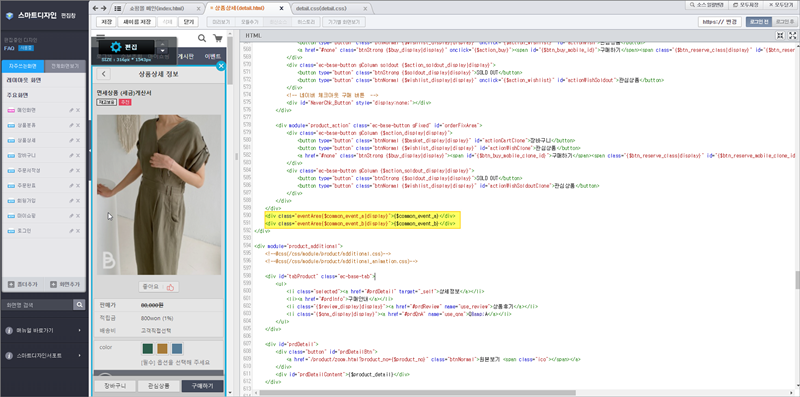
Task: Click the gear 편집 edit button
Action: (126, 47)
